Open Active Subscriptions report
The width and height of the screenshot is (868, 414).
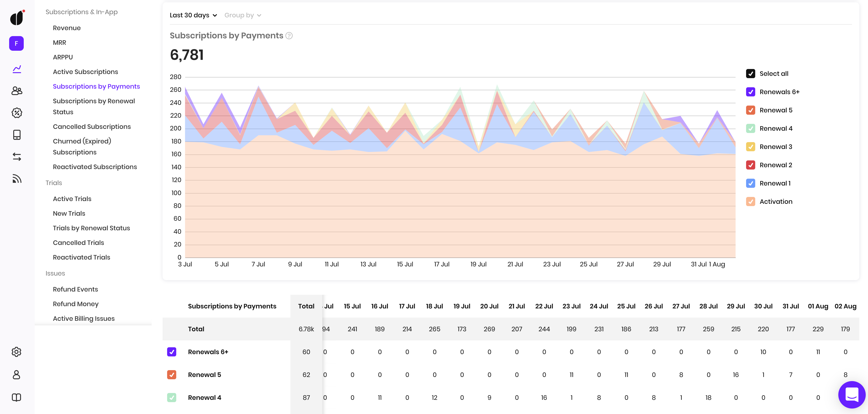coord(85,72)
